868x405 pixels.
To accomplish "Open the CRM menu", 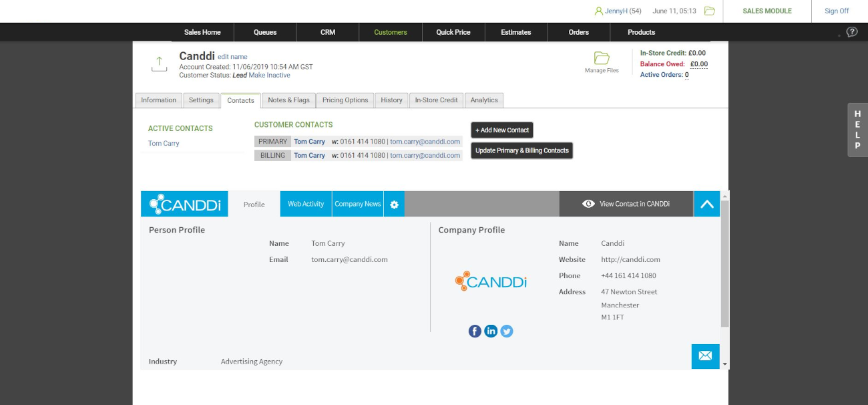I will (x=328, y=32).
